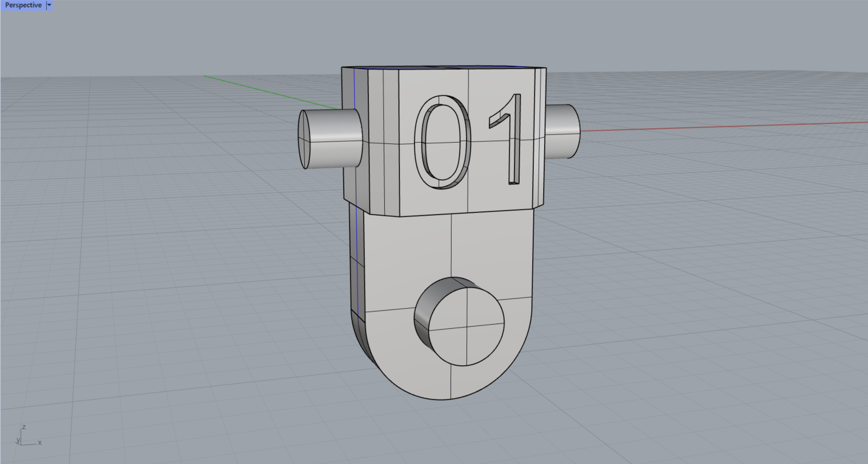Viewport: 868px width, 464px height.
Task: Click the right cylindrical pin of the model
Action: (563, 131)
